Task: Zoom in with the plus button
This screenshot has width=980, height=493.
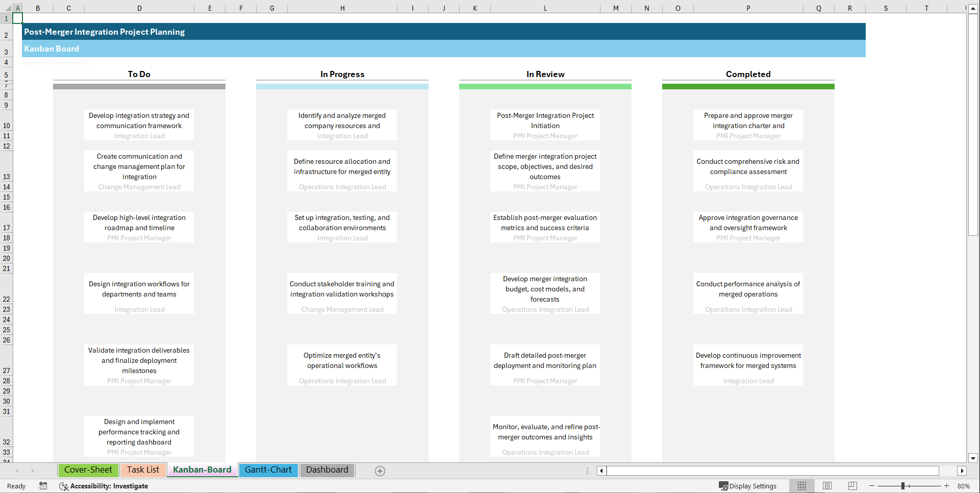Action: (x=946, y=486)
